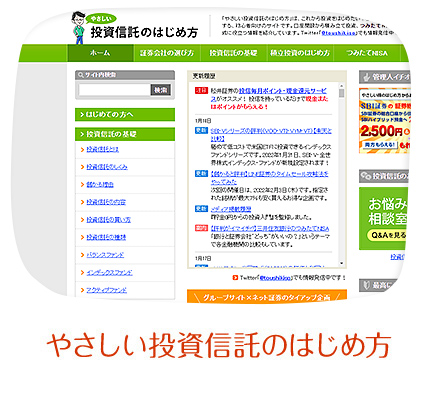Click the red arrow icon beside the Twitter text
Viewport: 424px width, 394px height.
pos(236,277)
